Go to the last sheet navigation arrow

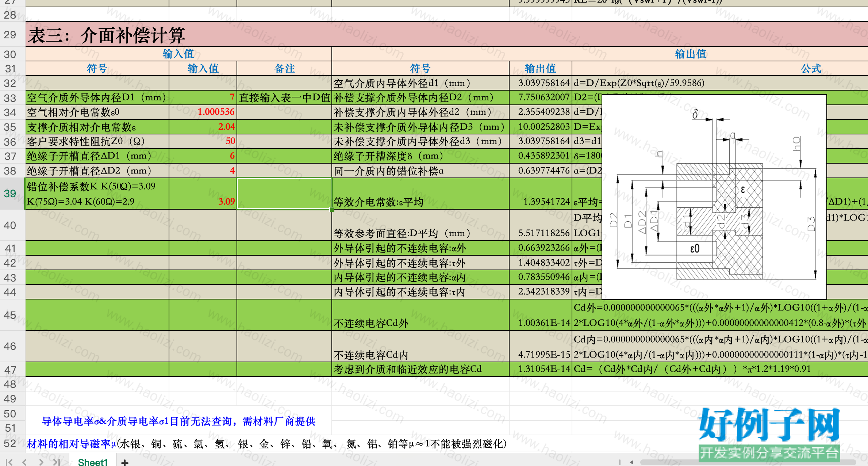[x=56, y=462]
